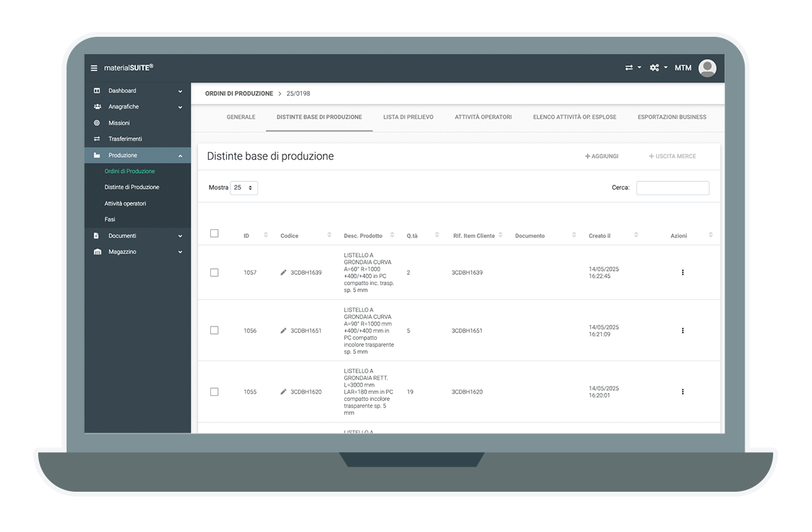
Task: Click the Cerca search input field
Action: pyautogui.click(x=672, y=188)
